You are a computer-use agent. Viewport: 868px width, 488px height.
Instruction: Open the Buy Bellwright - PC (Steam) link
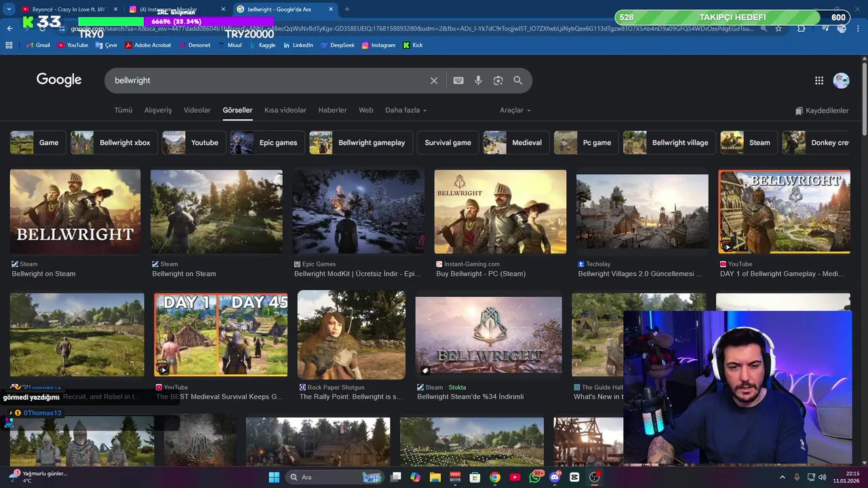point(481,274)
